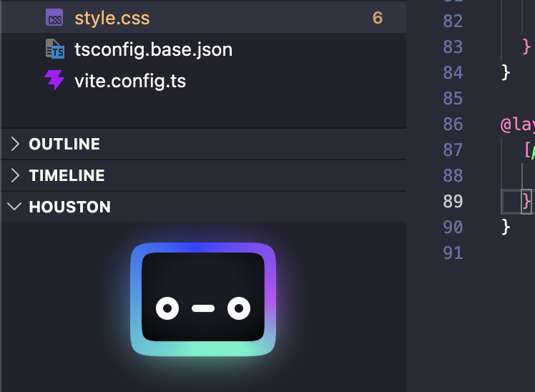The width and height of the screenshot is (535, 392).
Task: Click line number 83 in the gutter
Action: click(x=453, y=46)
